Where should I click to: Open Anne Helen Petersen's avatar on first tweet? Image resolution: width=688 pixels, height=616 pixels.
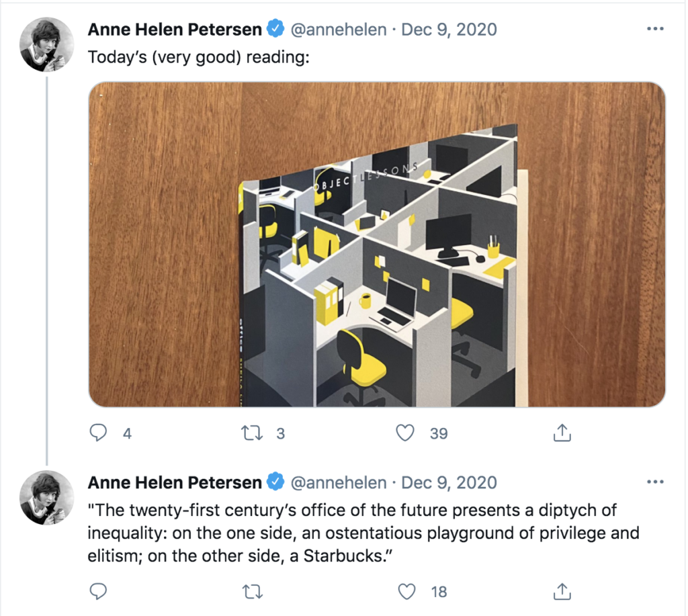tap(46, 44)
